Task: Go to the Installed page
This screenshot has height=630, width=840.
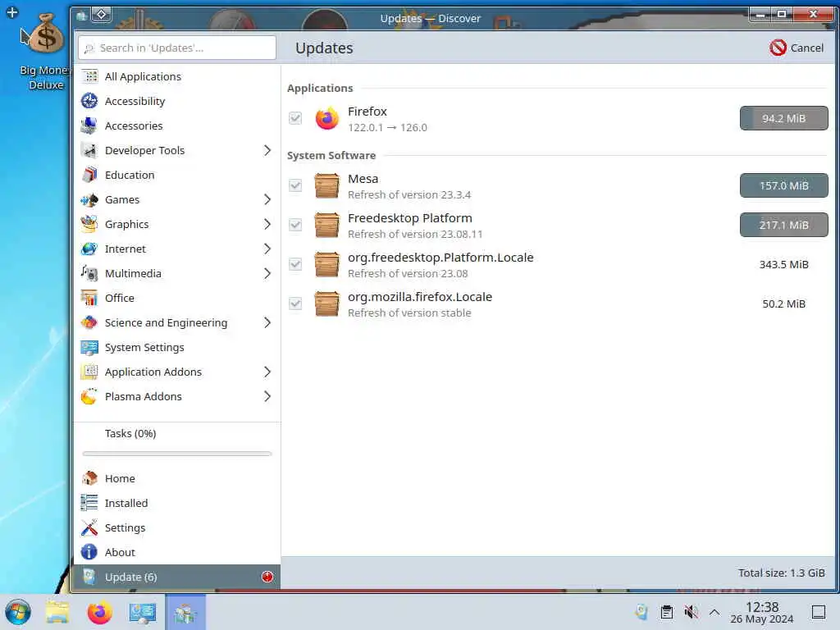Action: coord(177,503)
